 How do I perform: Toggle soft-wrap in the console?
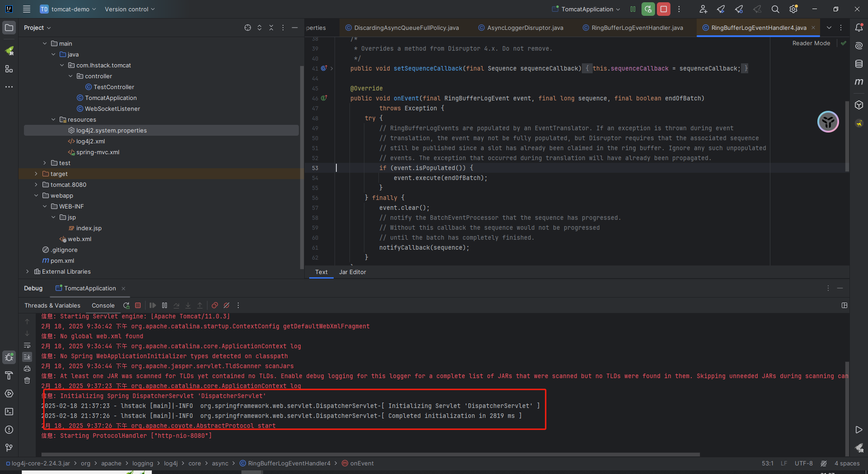27,345
